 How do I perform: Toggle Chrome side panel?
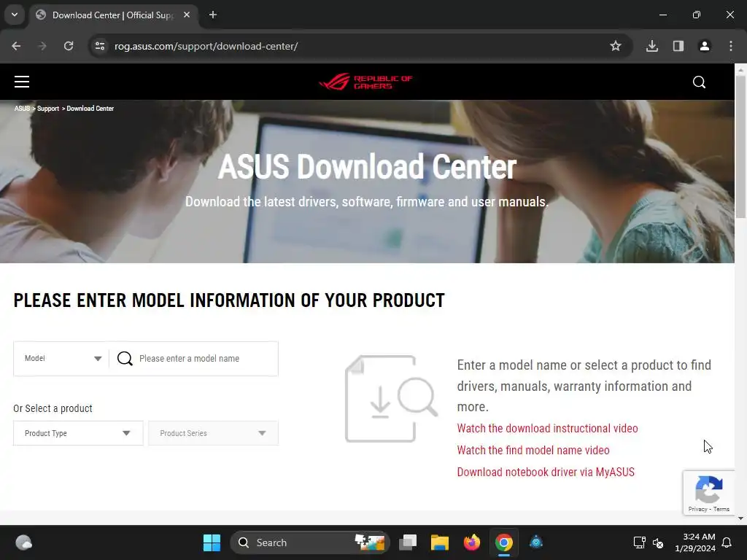pos(678,46)
